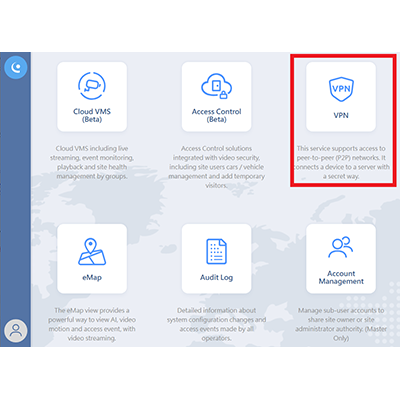Click the app logo in the sidebar

tap(15, 68)
